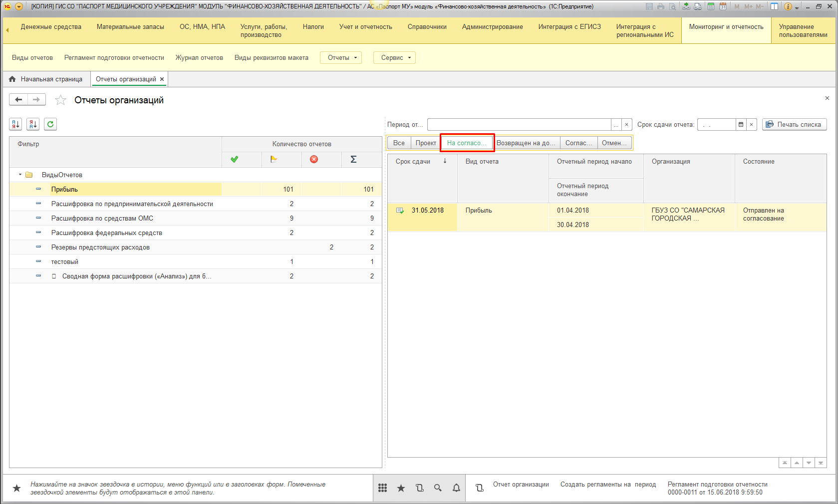Open the calendar icon in title bar
The image size is (838, 504).
723,6
